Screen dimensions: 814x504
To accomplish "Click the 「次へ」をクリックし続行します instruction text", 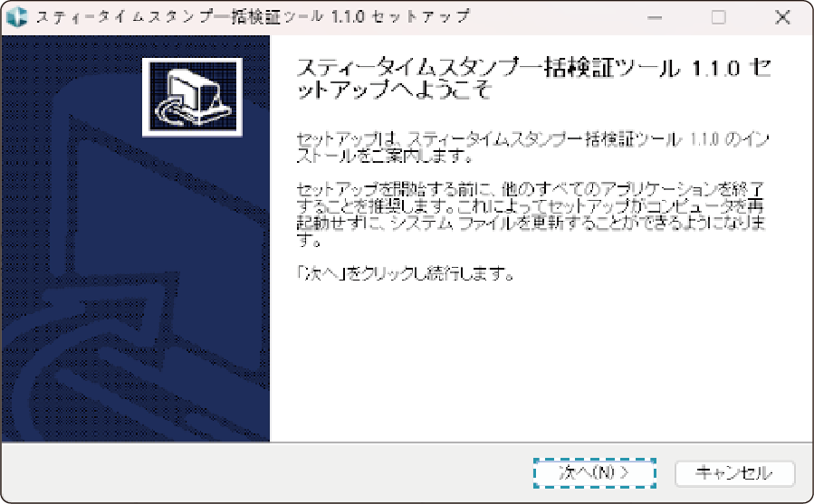I will click(x=407, y=273).
